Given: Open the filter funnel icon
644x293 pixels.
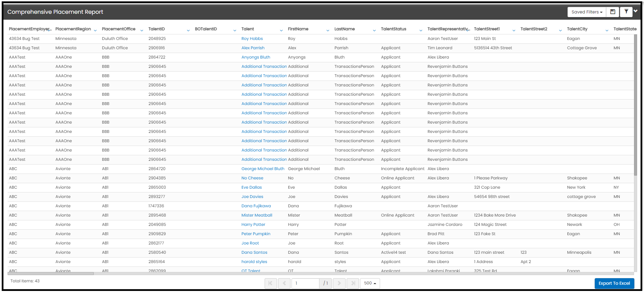Looking at the screenshot, I should point(626,12).
